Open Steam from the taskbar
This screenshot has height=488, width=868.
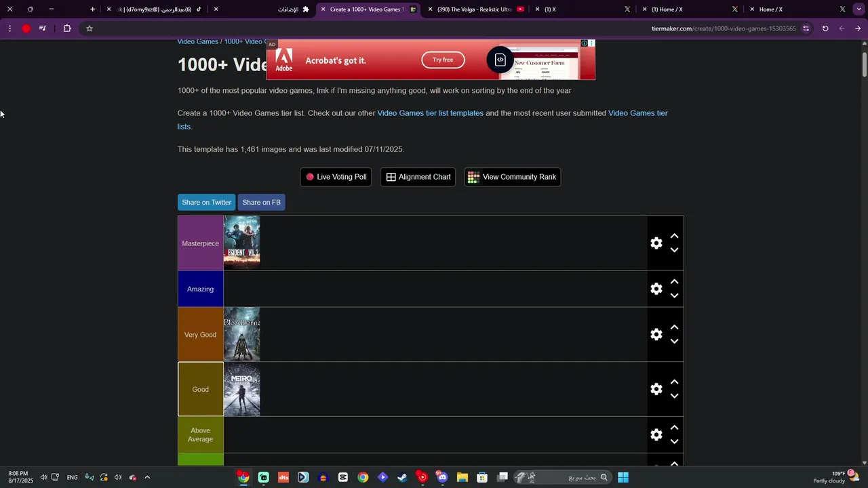402,477
